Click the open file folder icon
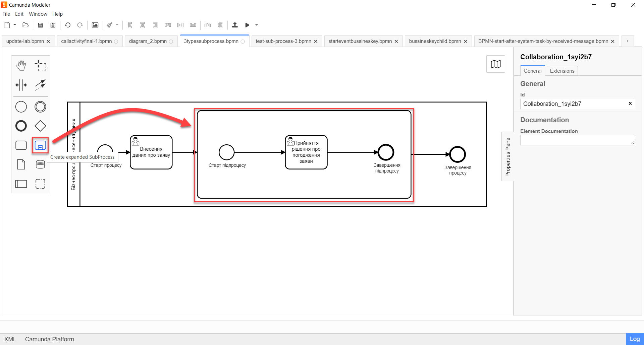 [26, 25]
